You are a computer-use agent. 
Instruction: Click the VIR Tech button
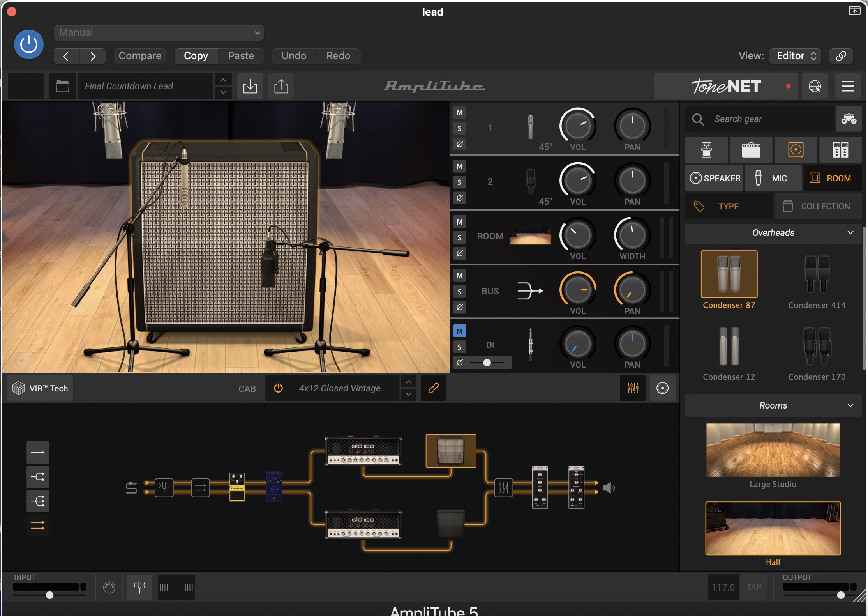[x=40, y=388]
